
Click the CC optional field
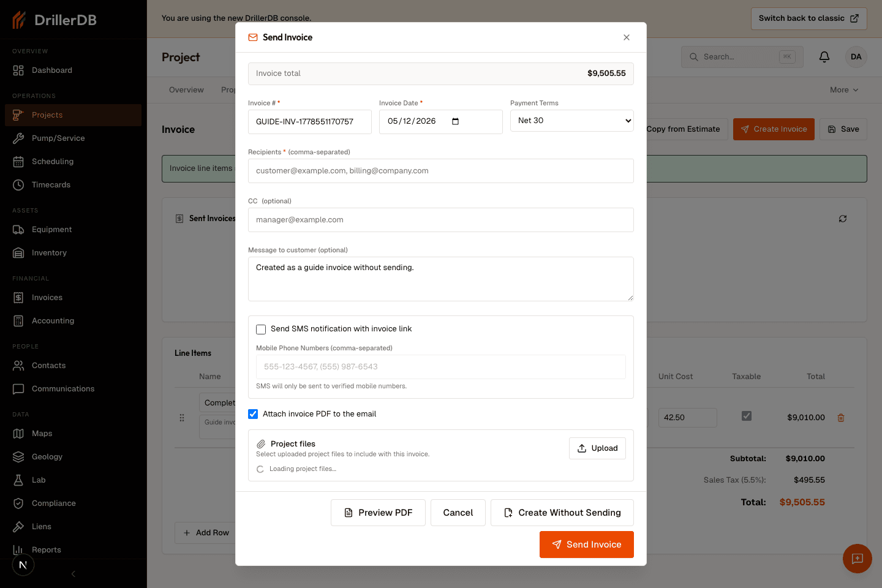[441, 220]
